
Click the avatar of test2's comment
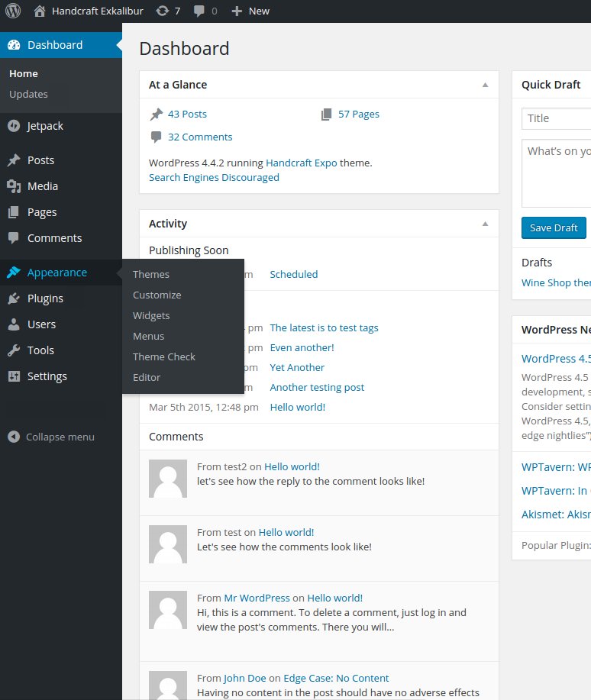(168, 479)
